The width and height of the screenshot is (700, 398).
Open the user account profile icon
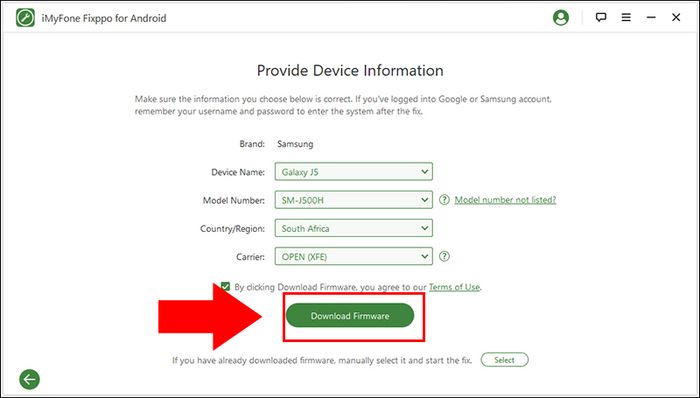561,18
